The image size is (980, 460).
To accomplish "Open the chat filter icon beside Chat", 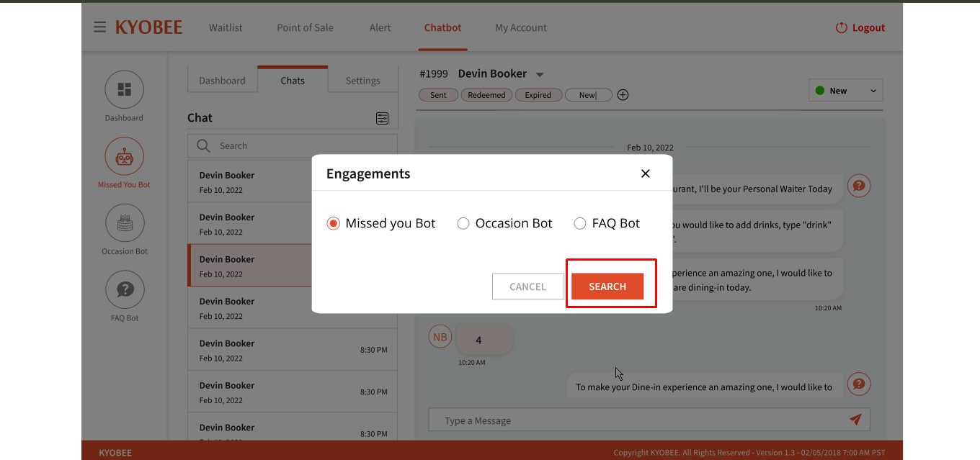I will coord(383,118).
